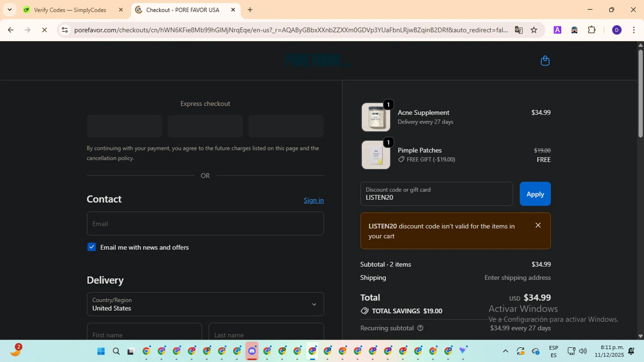View site information icon in address bar
Viewport: 644px width, 362px height.
tap(65, 30)
